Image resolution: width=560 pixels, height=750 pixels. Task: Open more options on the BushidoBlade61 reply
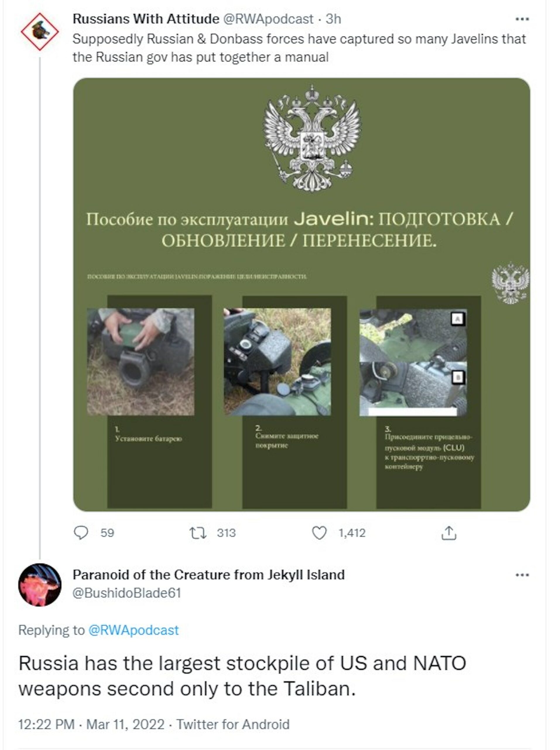522,575
